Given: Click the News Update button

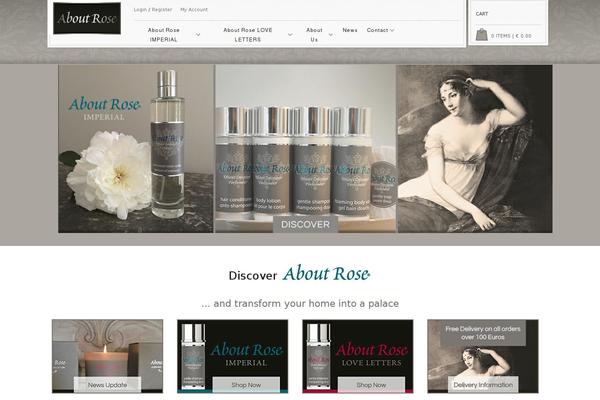Looking at the screenshot, I should [x=107, y=385].
